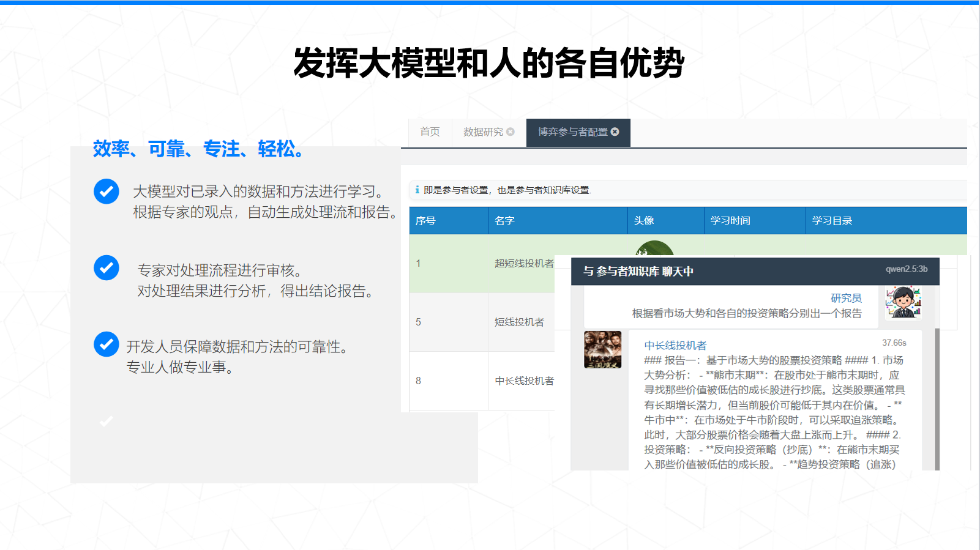Image resolution: width=980 pixels, height=550 pixels.
Task: Click row number 1 cell
Action: pos(449,263)
